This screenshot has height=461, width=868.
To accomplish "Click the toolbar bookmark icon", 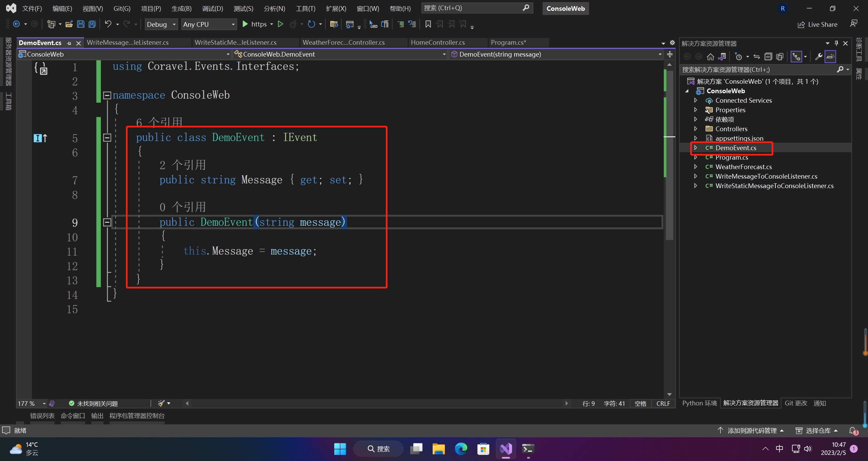I will [428, 24].
